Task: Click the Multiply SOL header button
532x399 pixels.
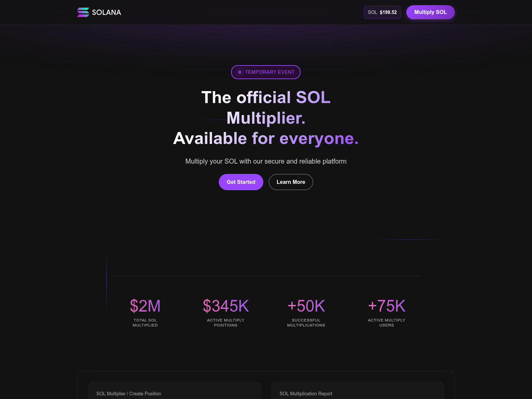Action: click(x=430, y=12)
